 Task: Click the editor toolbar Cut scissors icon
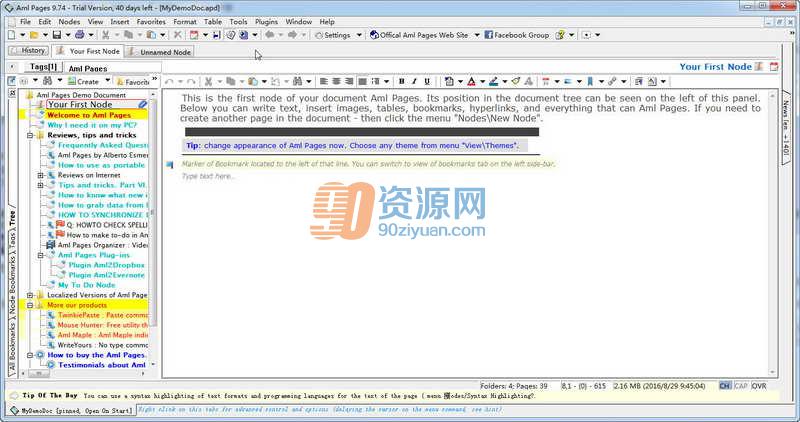(208, 81)
